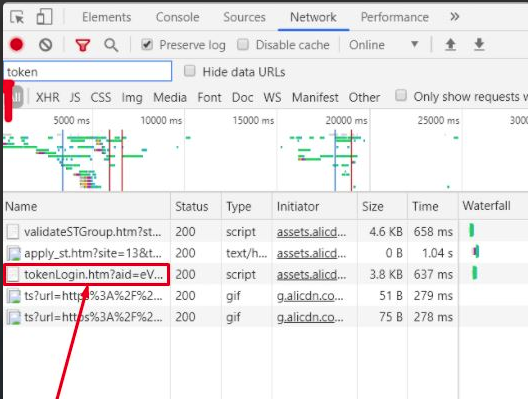Filter requests by Img type
This screenshot has height=399, width=528.
(x=132, y=98)
